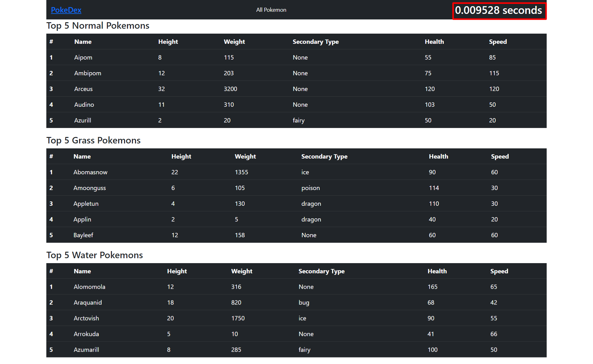Select the Abomasnow name cell
593x364 pixels.
click(x=90, y=172)
